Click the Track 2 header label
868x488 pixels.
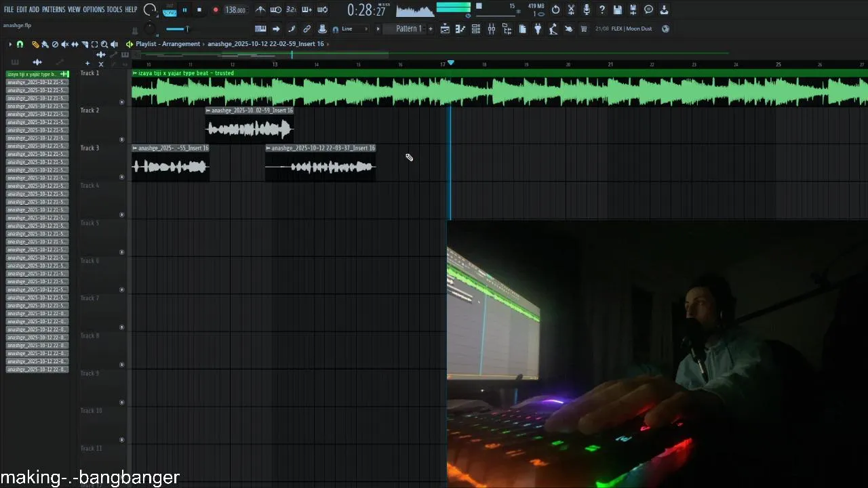click(x=90, y=110)
